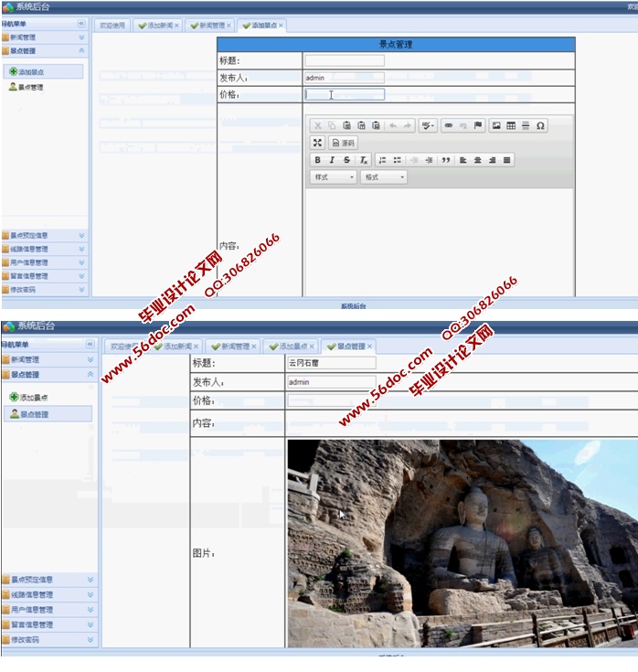
Task: Toggle 源码 source view button
Action: coord(343,143)
